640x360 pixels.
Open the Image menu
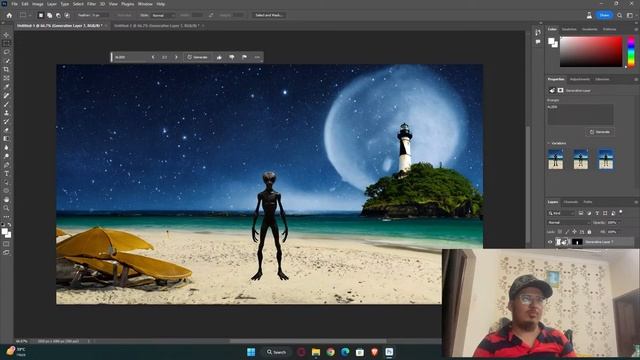point(37,4)
